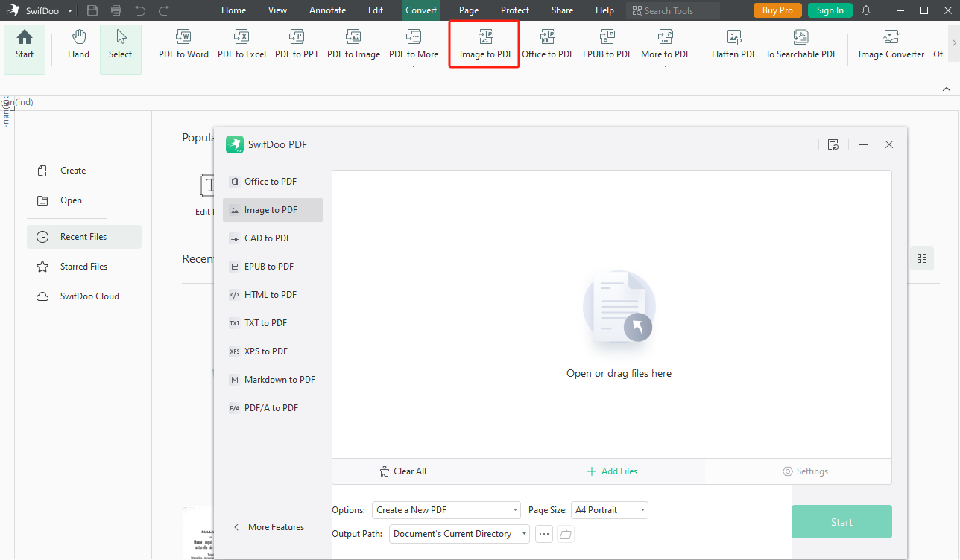Click the Redo arrow in title bar

(x=164, y=10)
